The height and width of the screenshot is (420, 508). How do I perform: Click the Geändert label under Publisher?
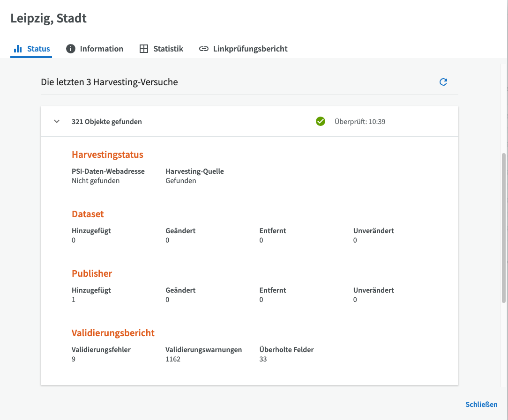pyautogui.click(x=180, y=290)
